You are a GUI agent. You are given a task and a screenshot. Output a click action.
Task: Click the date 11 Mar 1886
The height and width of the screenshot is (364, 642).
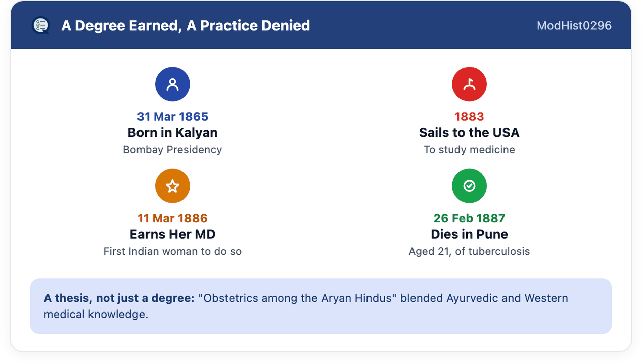point(172,218)
